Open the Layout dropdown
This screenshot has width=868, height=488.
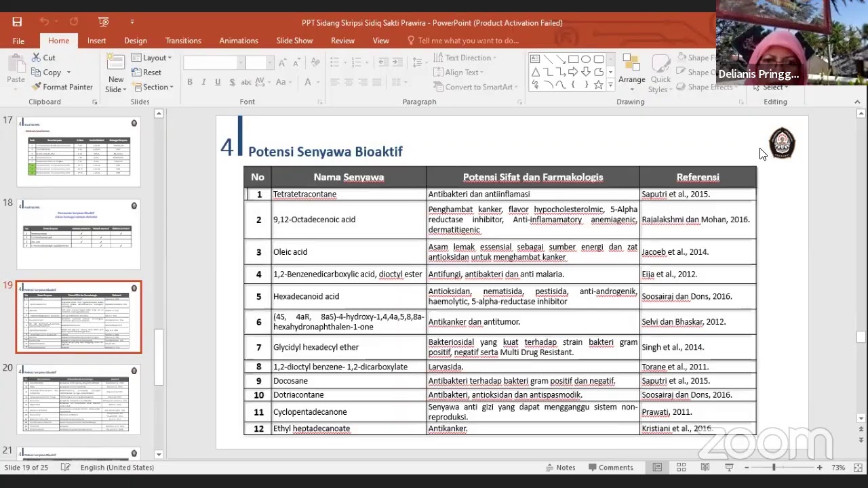[152, 58]
